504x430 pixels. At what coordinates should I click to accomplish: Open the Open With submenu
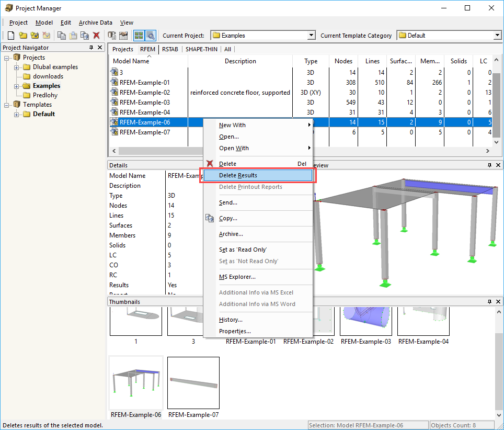(x=258, y=148)
